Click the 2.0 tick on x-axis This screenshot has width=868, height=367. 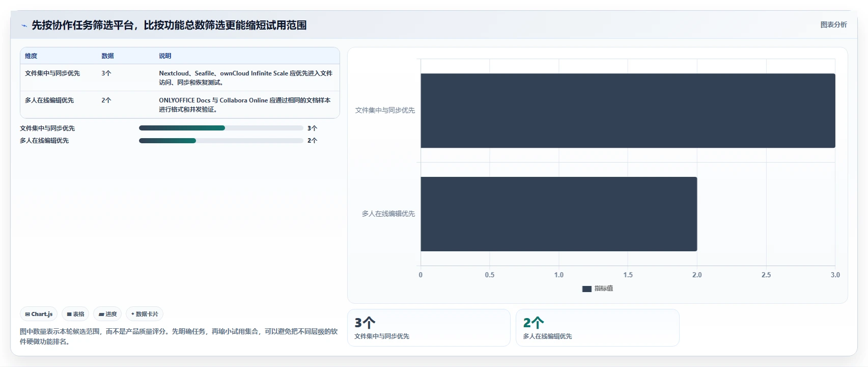click(697, 275)
